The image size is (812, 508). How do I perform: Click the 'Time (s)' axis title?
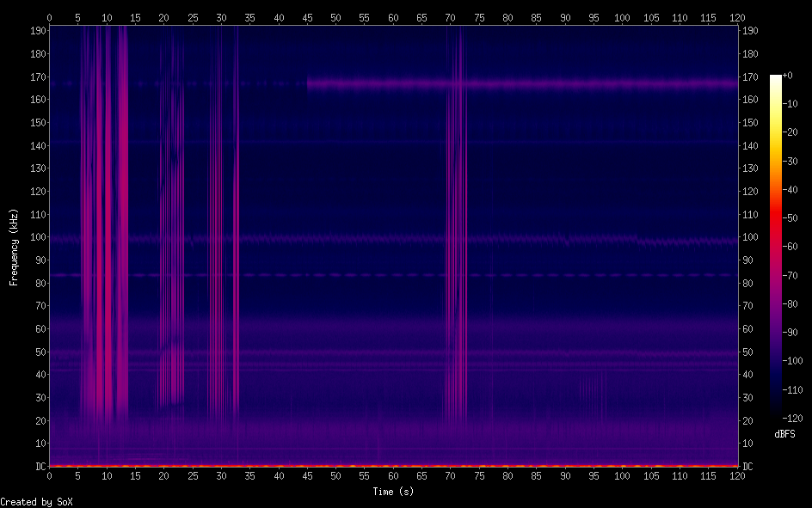coord(393,492)
